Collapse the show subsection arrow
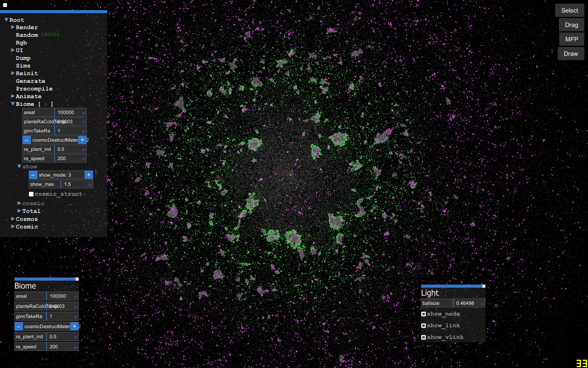Image resolution: width=588 pixels, height=368 pixels. pos(19,166)
